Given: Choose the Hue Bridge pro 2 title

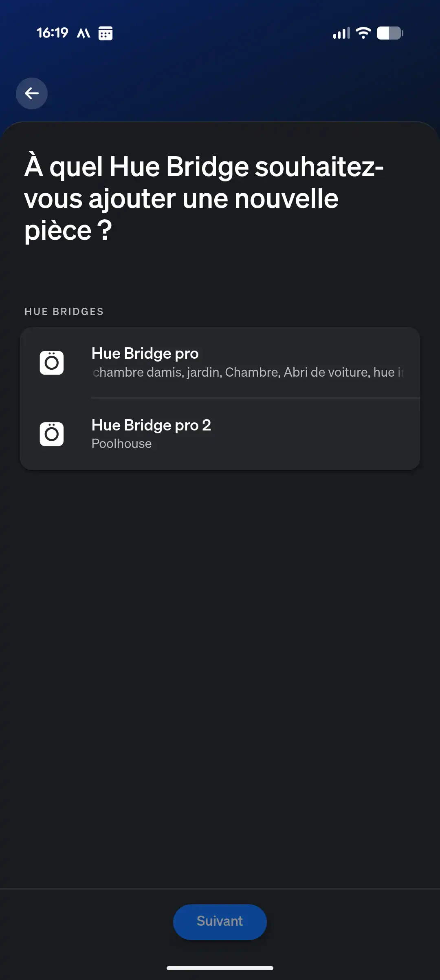Looking at the screenshot, I should (151, 425).
